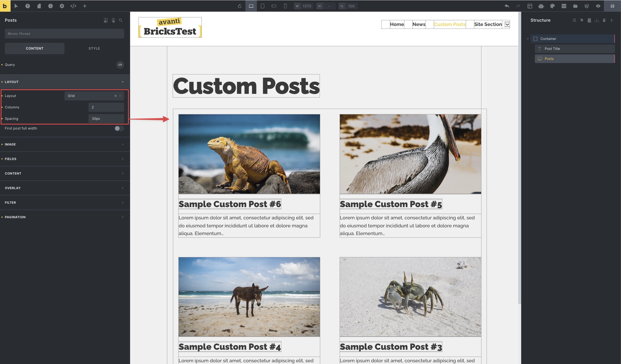Open revisions history clock icon

51,6
